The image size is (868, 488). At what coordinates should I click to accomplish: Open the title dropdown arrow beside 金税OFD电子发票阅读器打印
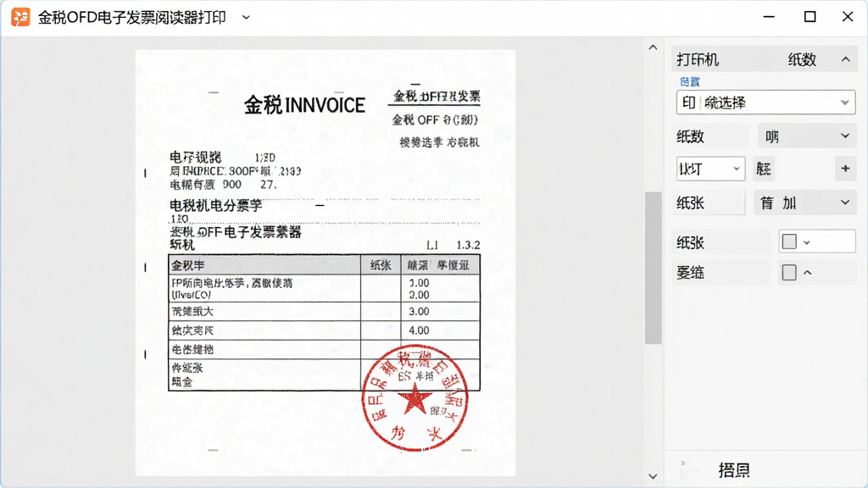tap(247, 17)
